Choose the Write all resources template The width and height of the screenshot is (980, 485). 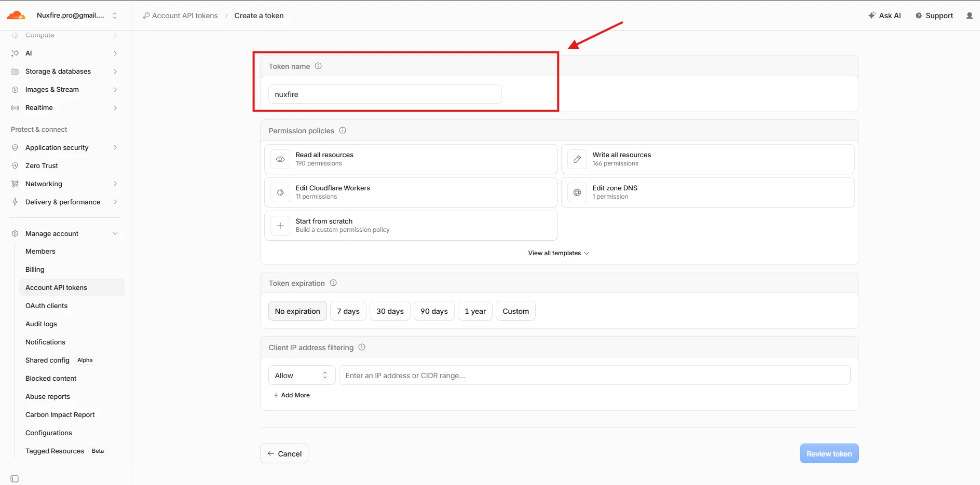pyautogui.click(x=708, y=159)
